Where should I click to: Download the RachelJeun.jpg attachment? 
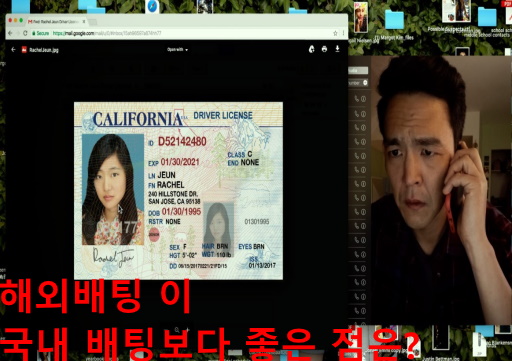tap(337, 49)
